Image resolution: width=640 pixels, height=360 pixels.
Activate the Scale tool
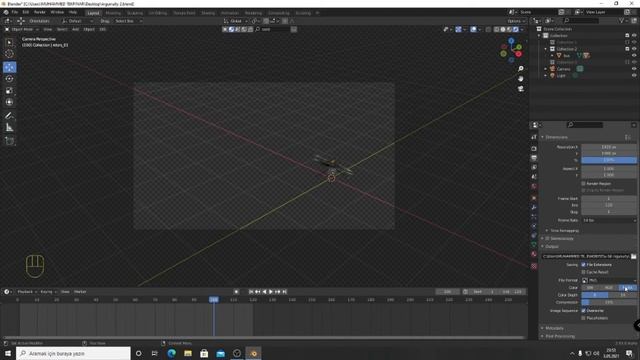[x=9, y=91]
